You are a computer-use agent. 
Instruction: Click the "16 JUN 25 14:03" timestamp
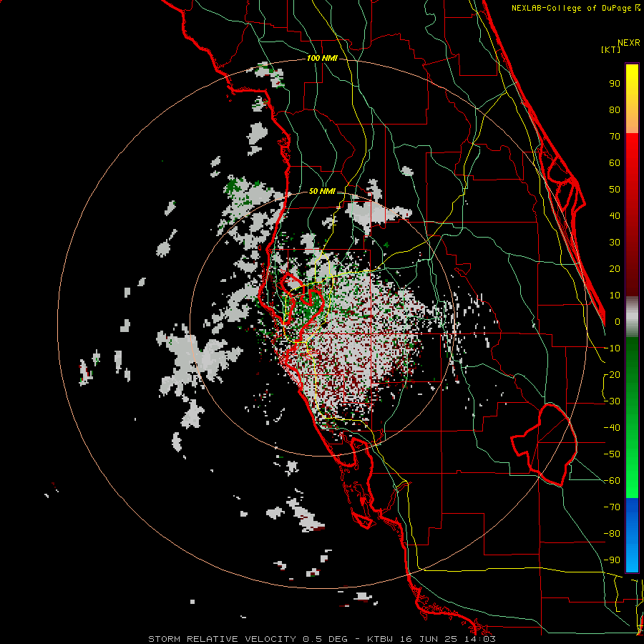pyautogui.click(x=448, y=639)
